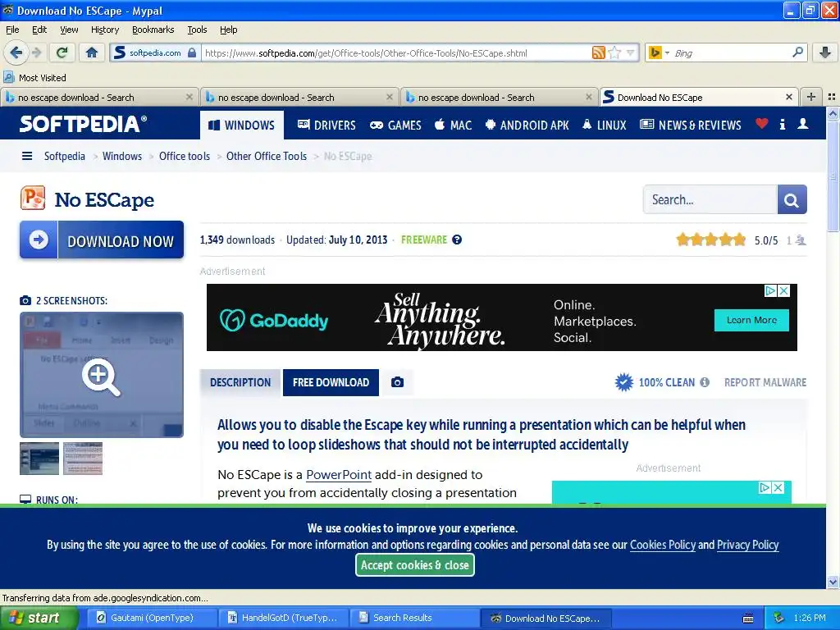Open the address bar history dropdown arrow
The height and width of the screenshot is (630, 840).
[631, 52]
